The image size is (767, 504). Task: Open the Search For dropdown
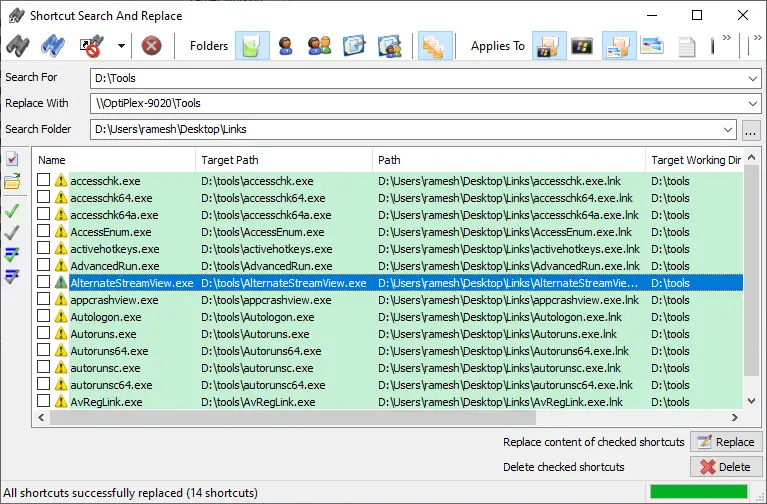click(x=752, y=78)
